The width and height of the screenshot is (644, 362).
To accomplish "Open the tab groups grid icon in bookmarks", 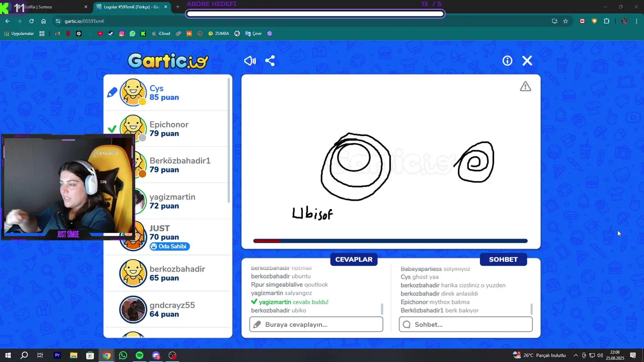I will click(x=42, y=34).
